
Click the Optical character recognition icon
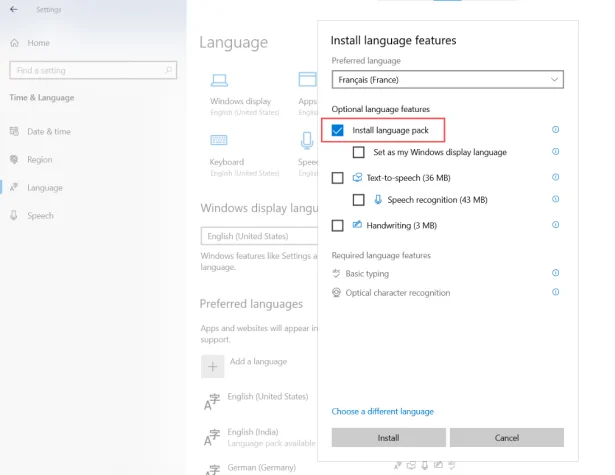(336, 293)
